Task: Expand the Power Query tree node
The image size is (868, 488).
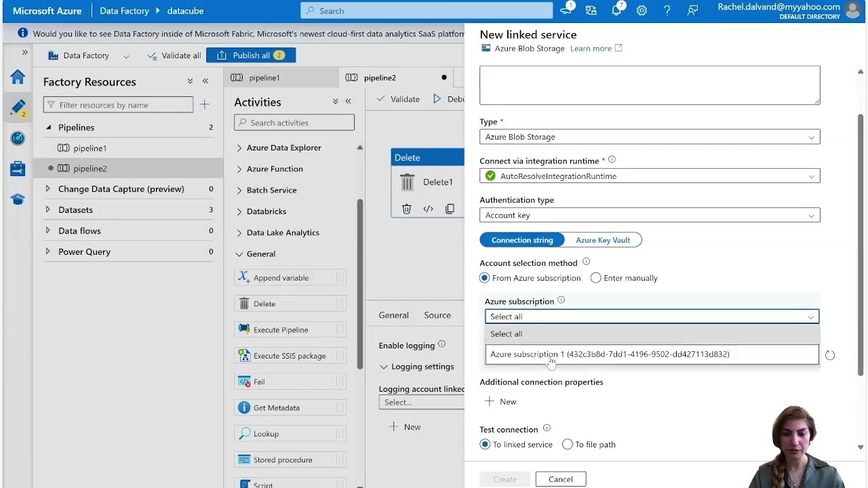Action: [47, 251]
